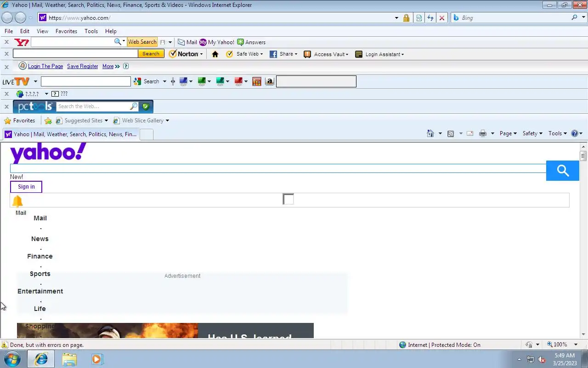Click the vertical scrollbar thumb
Image resolution: width=588 pixels, height=368 pixels.
coord(583,155)
